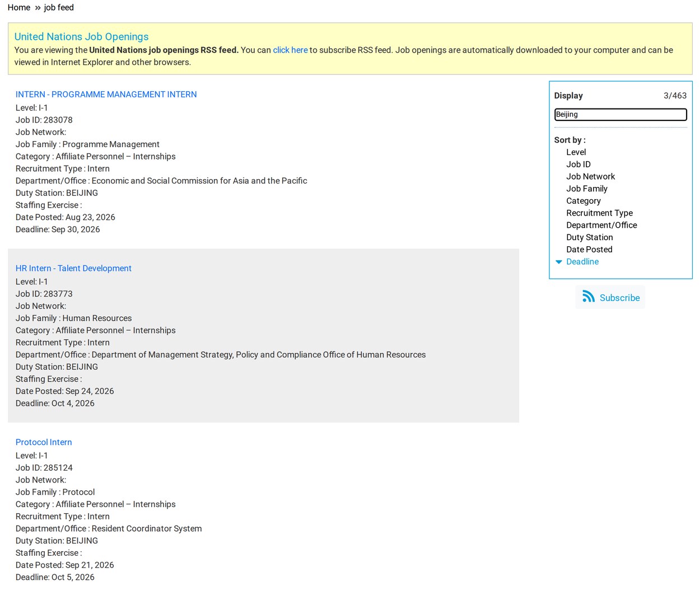Screen dimensions: 700x605
Task: Click the Display filter field containing Beijing
Action: click(620, 114)
